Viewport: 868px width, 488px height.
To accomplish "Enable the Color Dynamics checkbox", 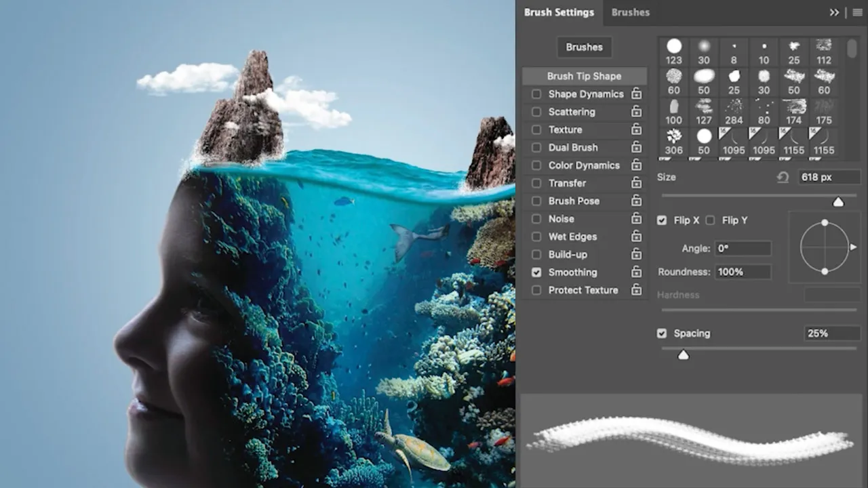I will coord(536,165).
